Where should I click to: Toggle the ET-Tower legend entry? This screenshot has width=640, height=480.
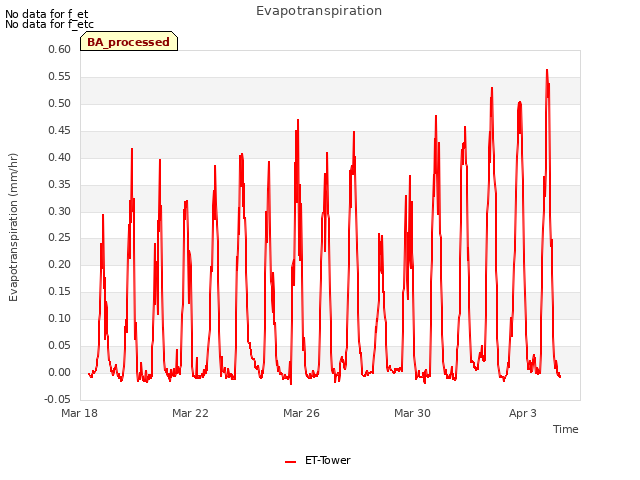point(318,461)
